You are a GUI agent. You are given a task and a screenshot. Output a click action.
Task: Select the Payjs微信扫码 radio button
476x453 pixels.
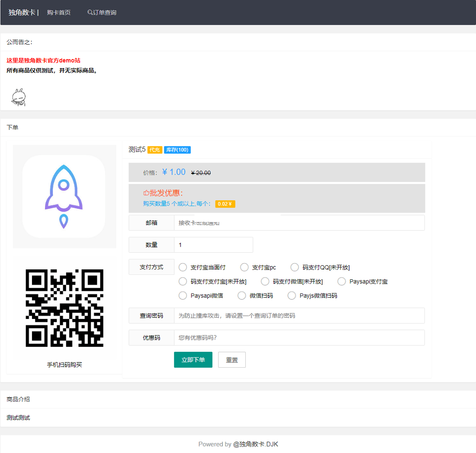click(x=292, y=296)
